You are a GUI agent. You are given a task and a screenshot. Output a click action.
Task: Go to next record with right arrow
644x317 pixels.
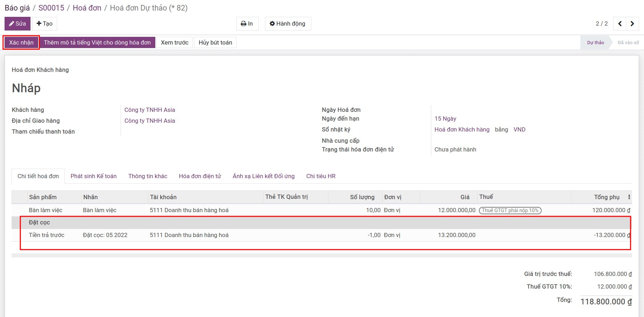click(x=632, y=24)
